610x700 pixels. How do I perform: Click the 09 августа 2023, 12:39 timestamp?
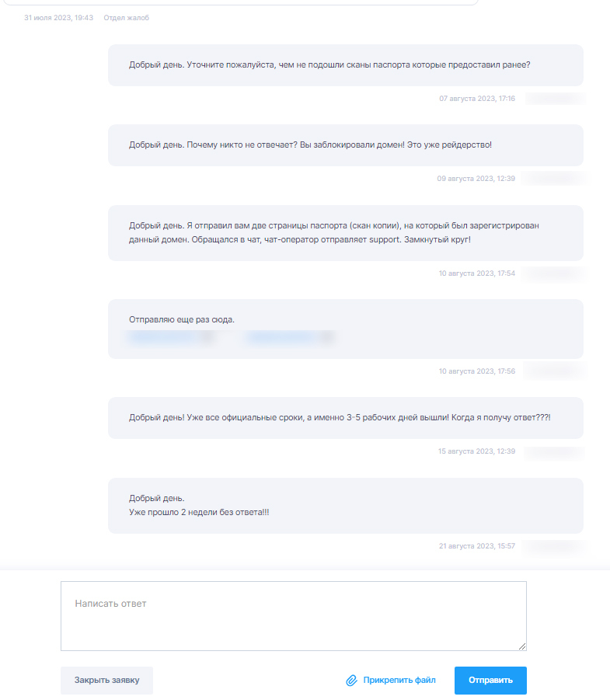click(x=476, y=179)
